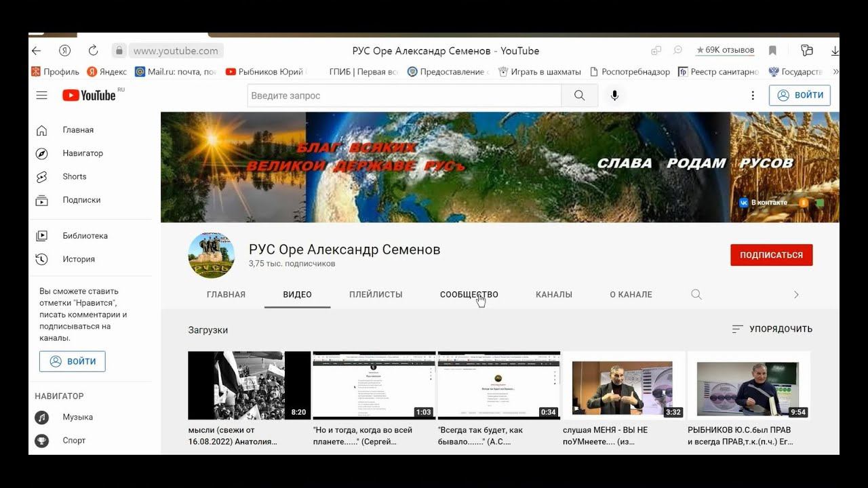Screen dimensions: 868x488
Task: Click the В контакте link on banner
Action: [x=764, y=202]
